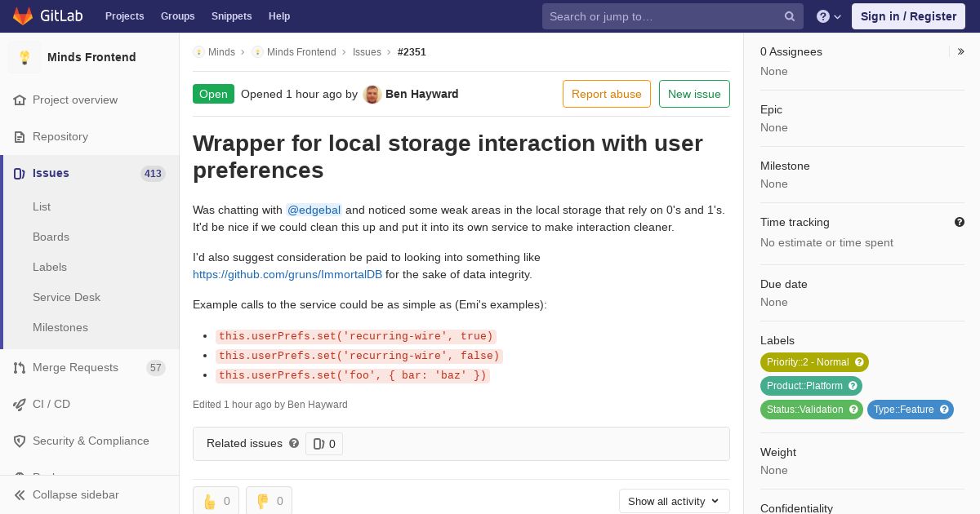Click Minds Frontend breadcrumb link
Screen dimensions: 980x514
tap(301, 51)
